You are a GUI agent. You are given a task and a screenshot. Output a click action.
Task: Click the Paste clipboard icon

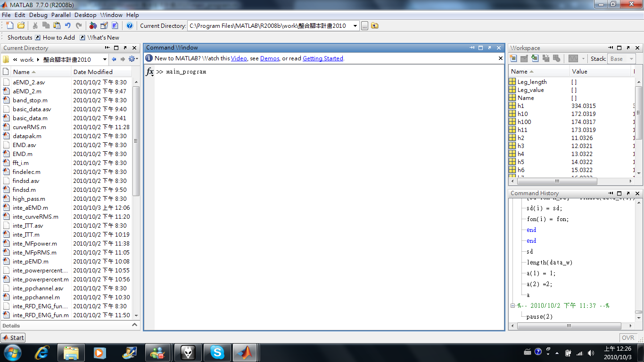click(57, 25)
